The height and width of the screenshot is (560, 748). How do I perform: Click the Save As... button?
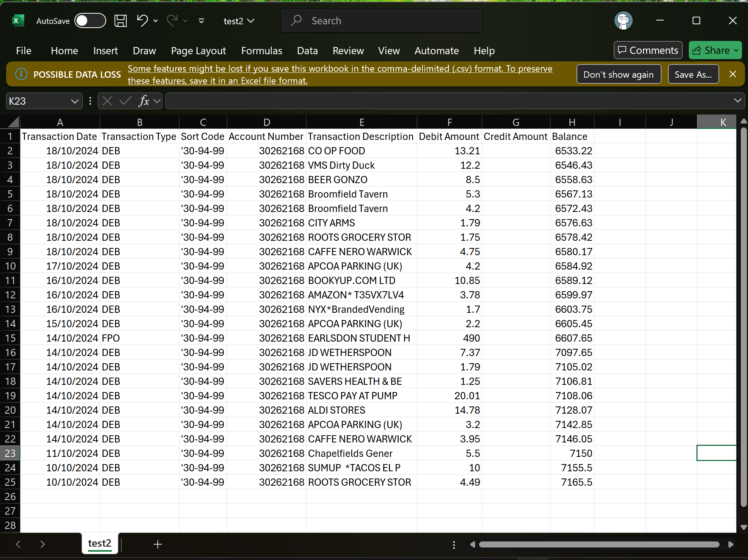point(693,74)
